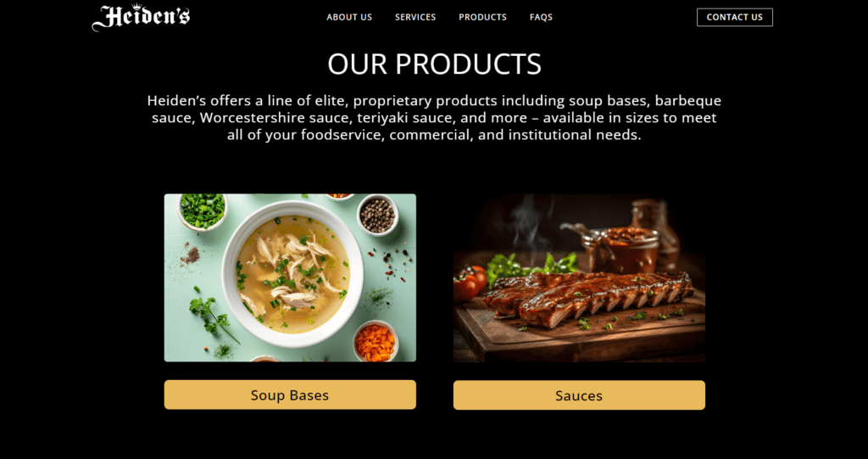Click the chicken soup bowl in photo

[292, 274]
